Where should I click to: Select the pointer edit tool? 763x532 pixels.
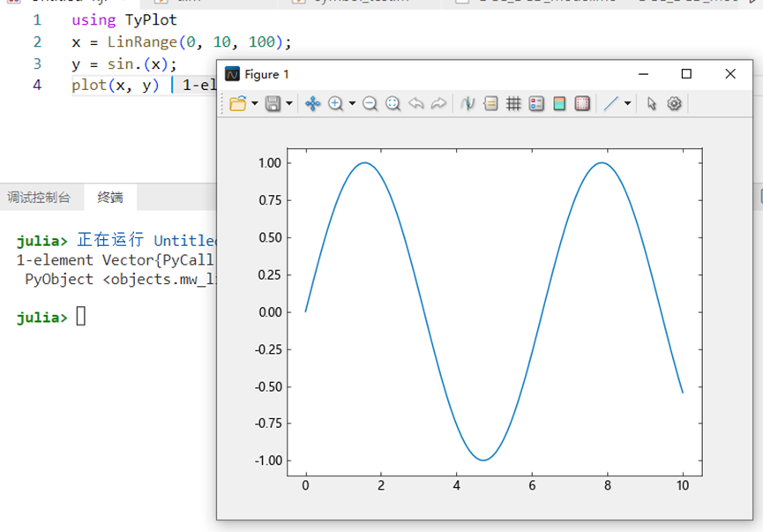tap(652, 103)
